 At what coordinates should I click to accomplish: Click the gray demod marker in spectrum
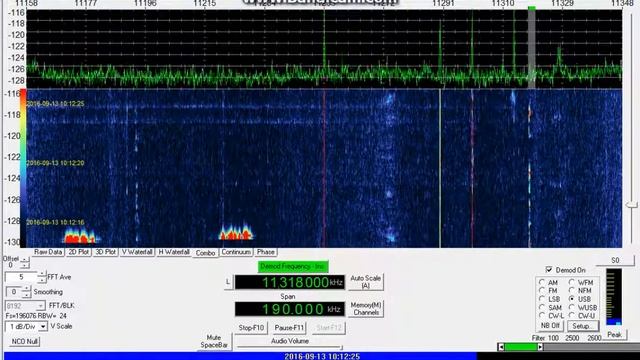point(531,48)
